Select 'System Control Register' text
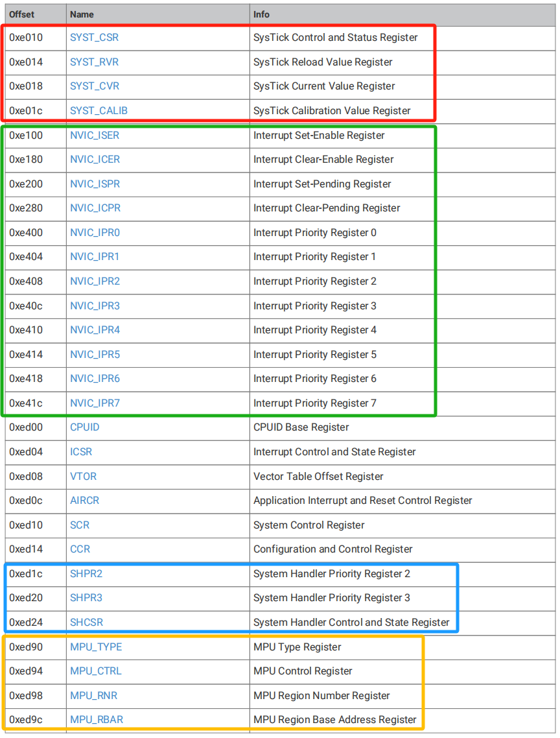560x738 pixels. pos(309,525)
